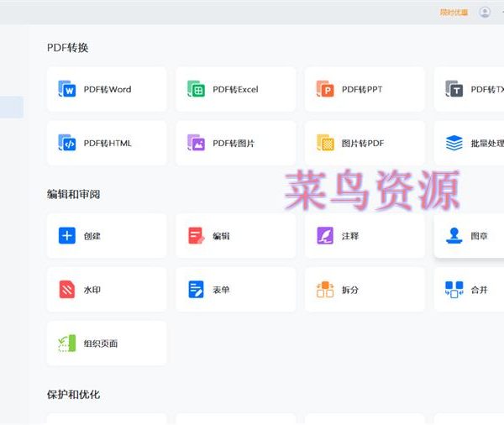This screenshot has height=425, width=504.
Task: Open the PDF转Word converter
Action: [x=107, y=90]
